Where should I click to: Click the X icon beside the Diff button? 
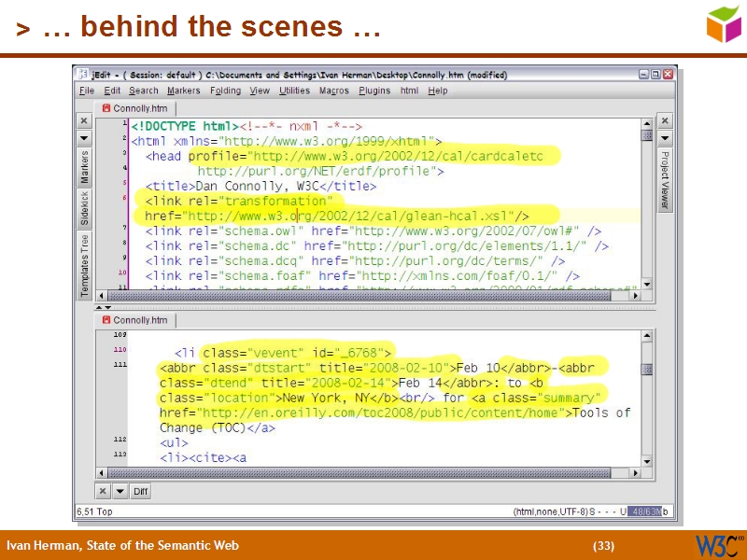(x=103, y=490)
